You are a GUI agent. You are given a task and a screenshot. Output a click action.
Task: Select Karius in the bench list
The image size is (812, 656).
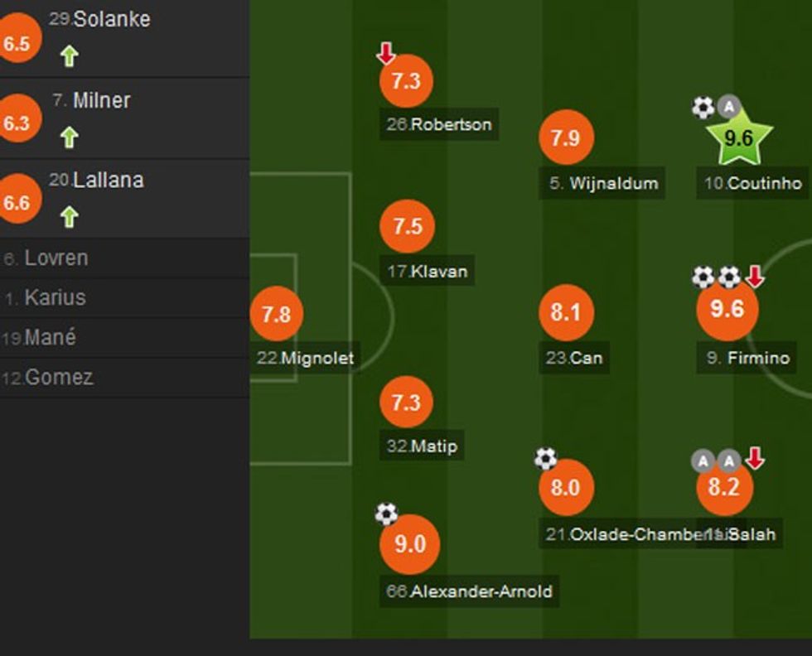tap(55, 298)
